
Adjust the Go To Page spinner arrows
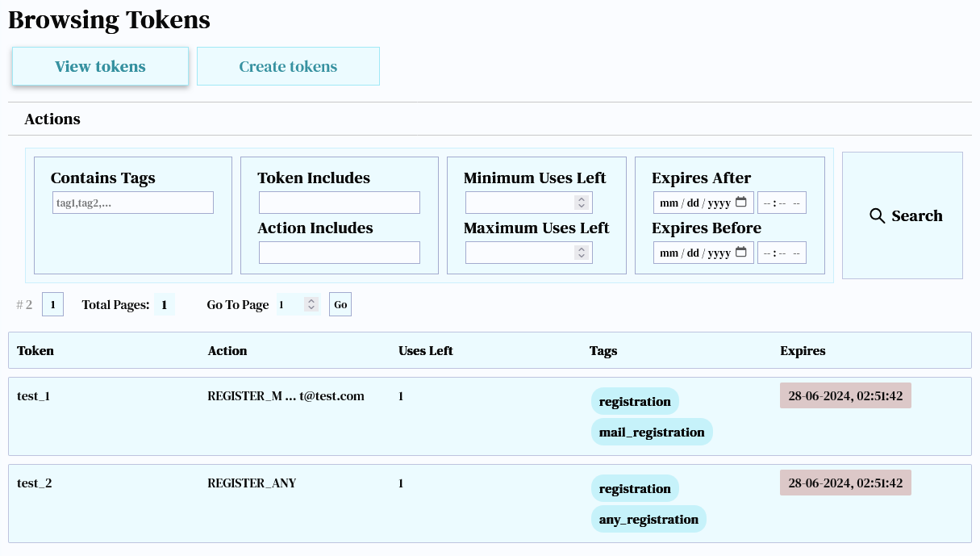311,304
